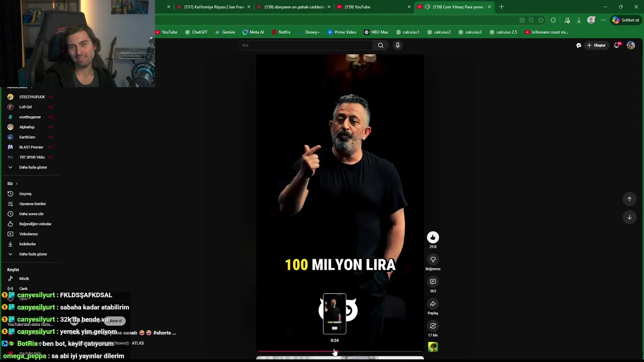This screenshot has width=644, height=362.
Task: Like the Cem Yılmaz short video
Action: [433, 237]
